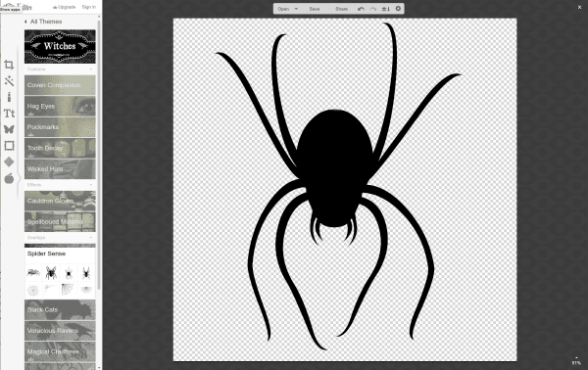Add the second bold spider overlay

(51, 273)
